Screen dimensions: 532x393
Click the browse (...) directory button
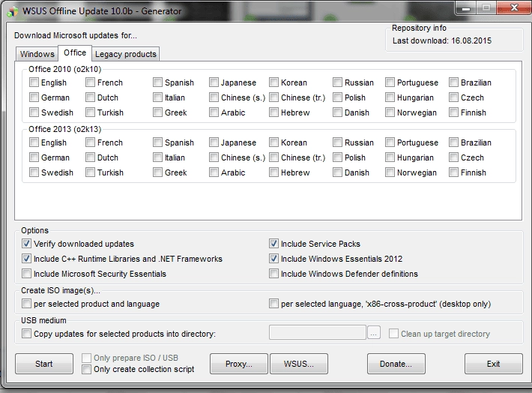point(374,333)
